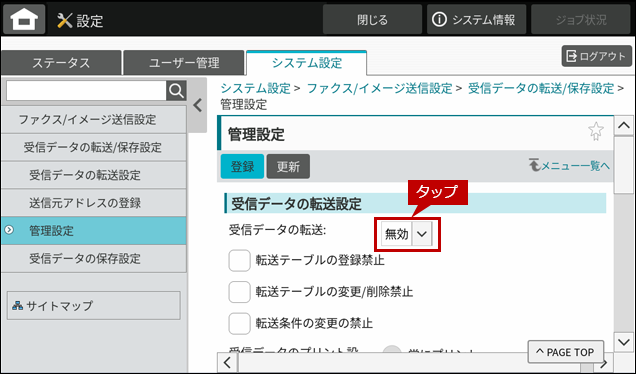Switch to the ステータス tab
636x374 pixels.
[61, 63]
